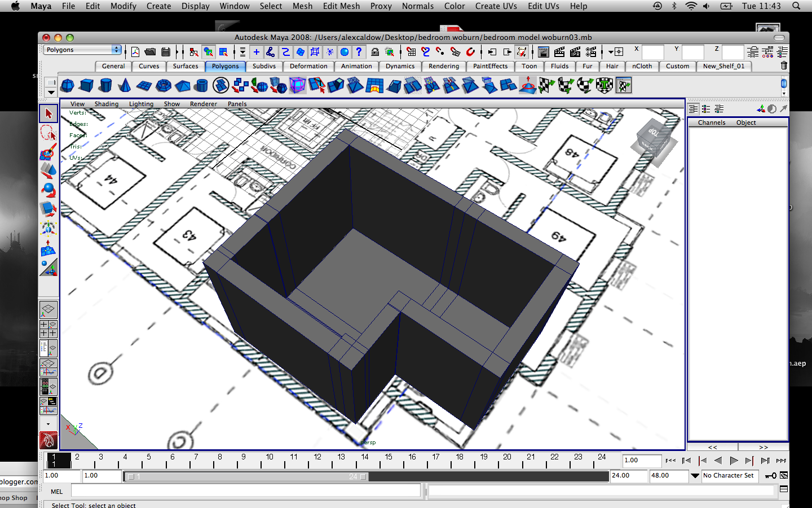Create a polygon torus from shelf
This screenshot has height=508, width=812.
coord(164,86)
